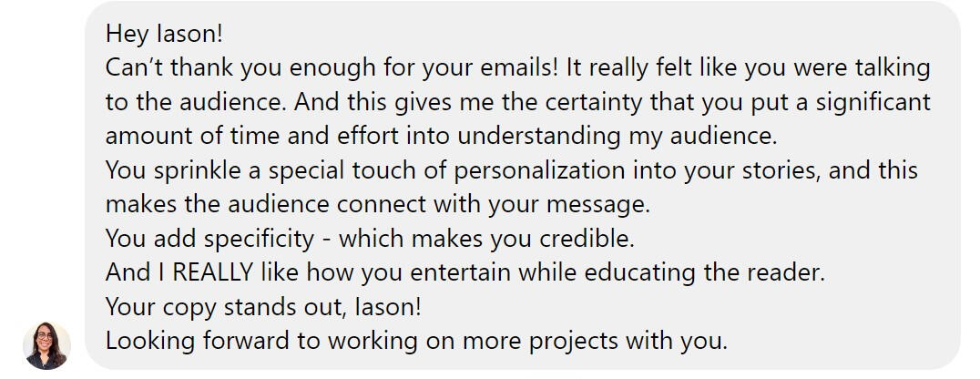The image size is (980, 379).
Task: Click the 'You add specificity' line
Action: [209, 239]
